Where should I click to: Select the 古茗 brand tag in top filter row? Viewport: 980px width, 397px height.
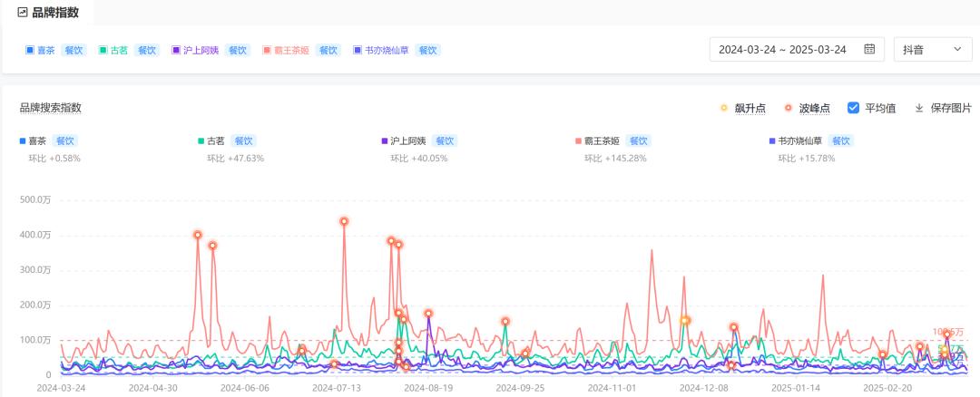tap(119, 51)
